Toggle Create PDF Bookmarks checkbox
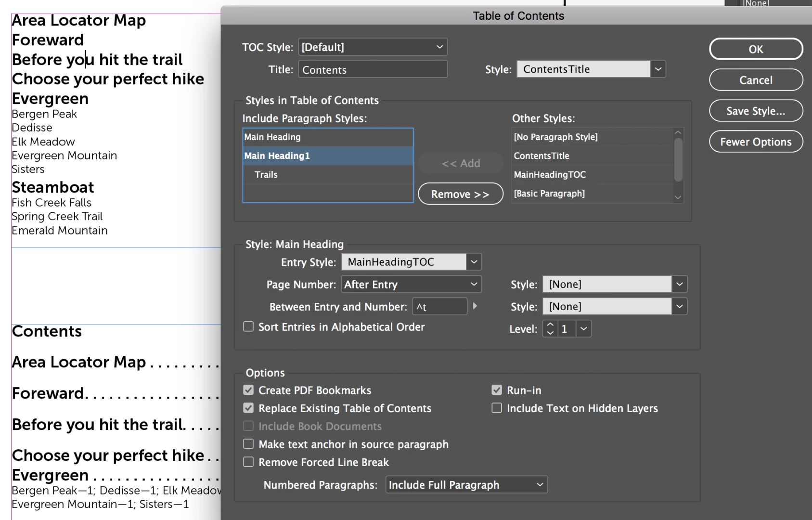 248,390
